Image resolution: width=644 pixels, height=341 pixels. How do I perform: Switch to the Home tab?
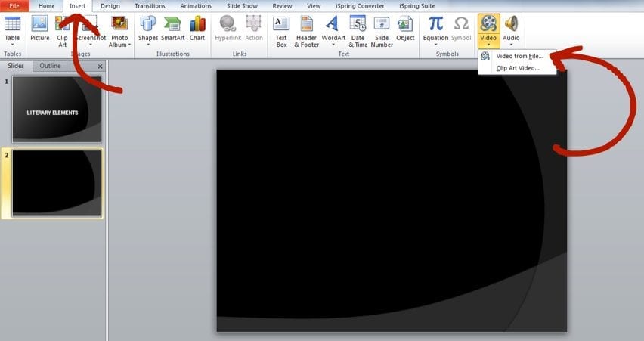pyautogui.click(x=46, y=6)
